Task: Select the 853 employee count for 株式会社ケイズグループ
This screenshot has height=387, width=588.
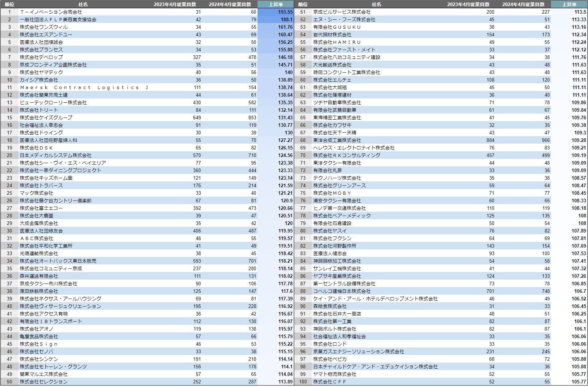Action: 252,118
